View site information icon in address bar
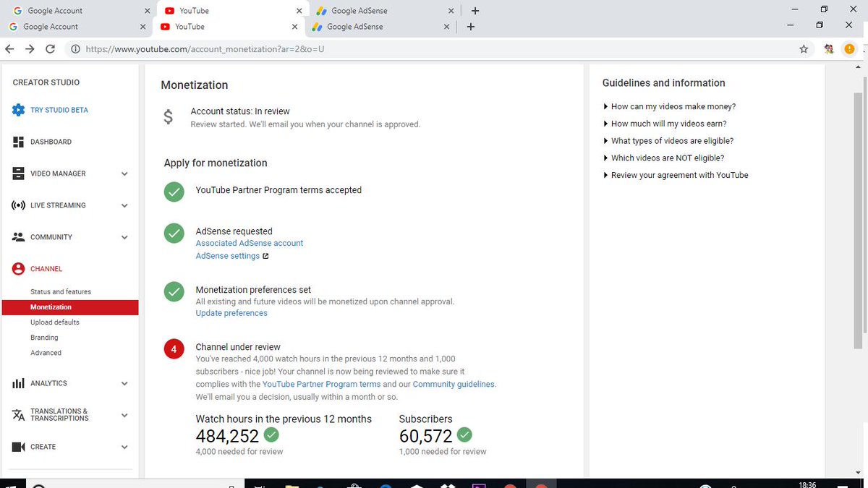The width and height of the screenshot is (868, 488). (x=75, y=49)
